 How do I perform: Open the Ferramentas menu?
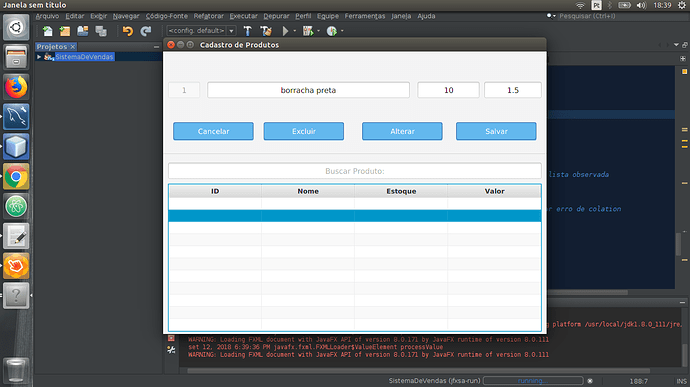coord(365,16)
